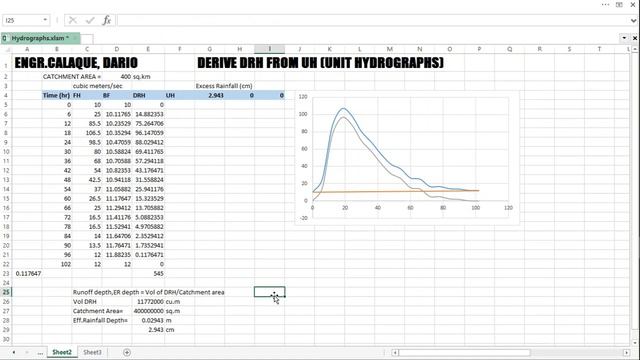Open the ribbon display options icon
This screenshot has height=360, width=640.
[619, 4]
